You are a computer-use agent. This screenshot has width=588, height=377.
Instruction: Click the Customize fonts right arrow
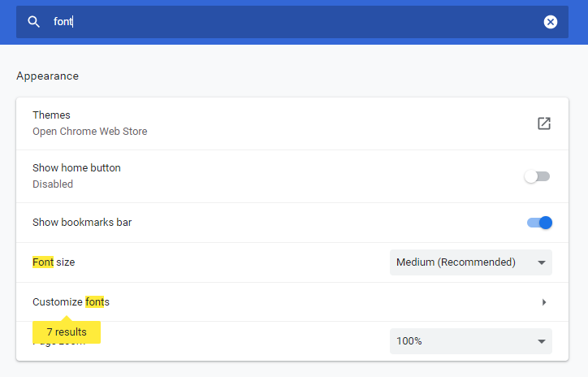tap(544, 302)
